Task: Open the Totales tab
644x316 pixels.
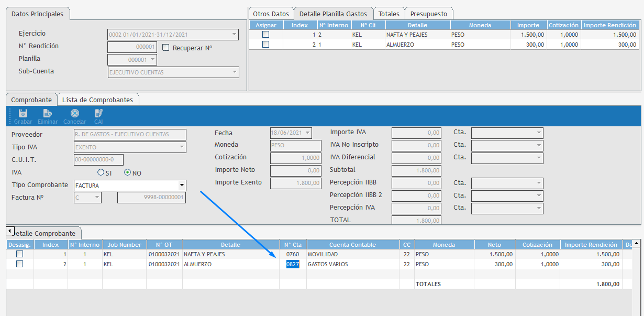Action: pyautogui.click(x=389, y=14)
